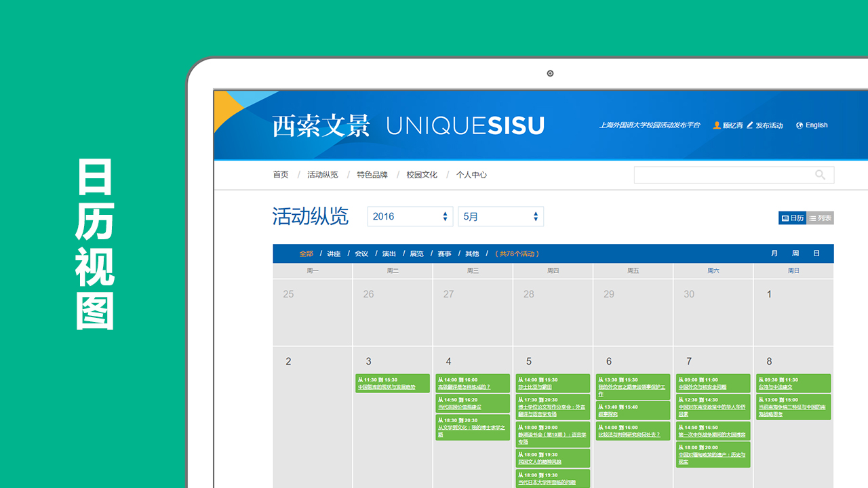
Task: Click the greyed day 25 cell
Action: click(x=313, y=312)
